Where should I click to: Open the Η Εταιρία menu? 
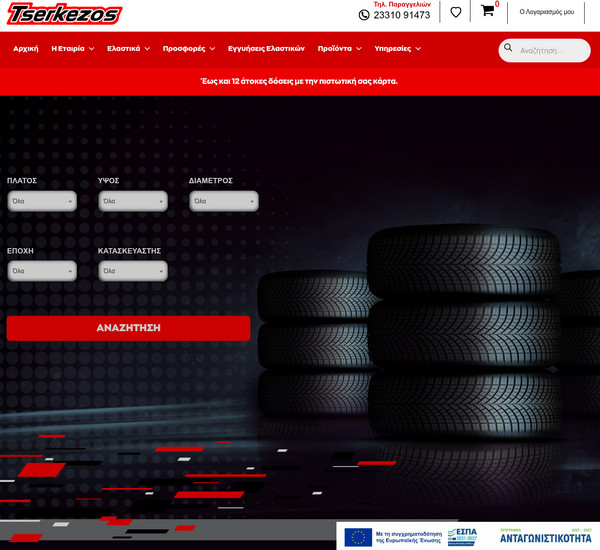(x=68, y=49)
